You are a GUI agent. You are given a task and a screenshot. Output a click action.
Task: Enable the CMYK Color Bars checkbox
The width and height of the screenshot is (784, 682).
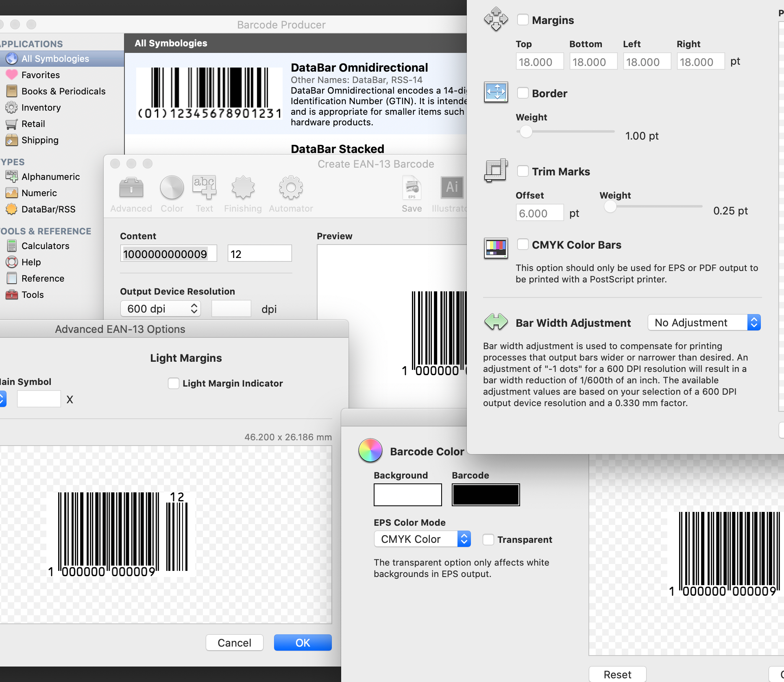[523, 244]
